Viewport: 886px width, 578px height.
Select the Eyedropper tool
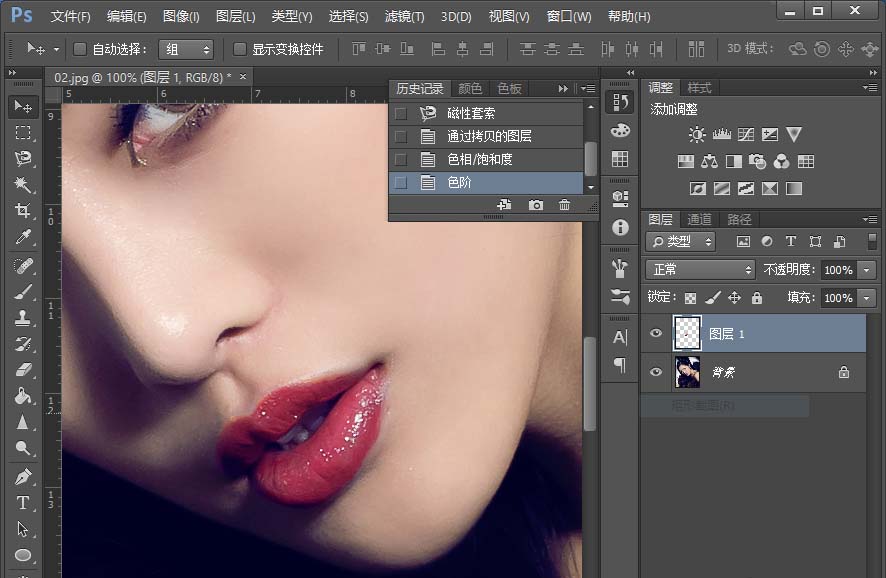[x=23, y=237]
